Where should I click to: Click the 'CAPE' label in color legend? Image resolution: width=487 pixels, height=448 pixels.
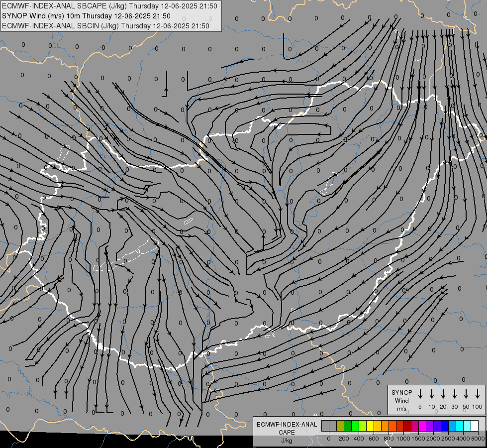[287, 433]
